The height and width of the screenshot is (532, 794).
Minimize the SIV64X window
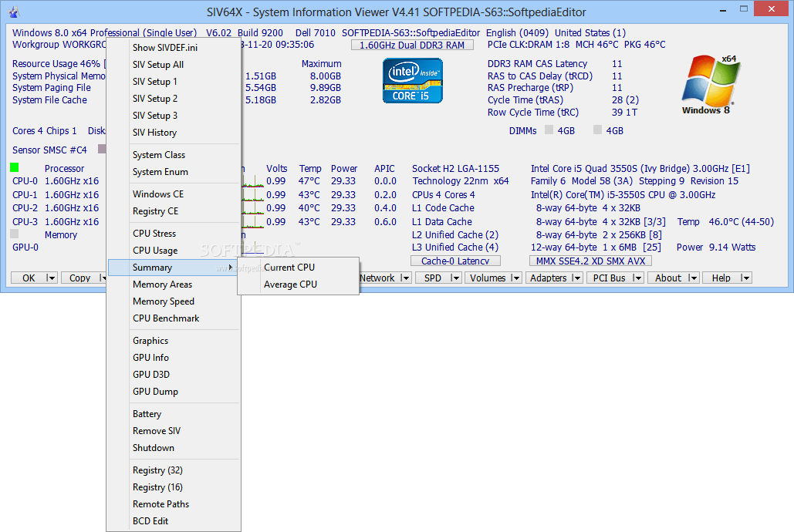pos(722,9)
